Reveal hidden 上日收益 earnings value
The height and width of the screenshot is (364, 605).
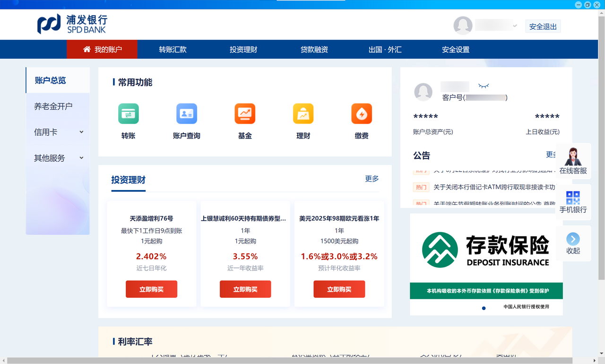[547, 116]
